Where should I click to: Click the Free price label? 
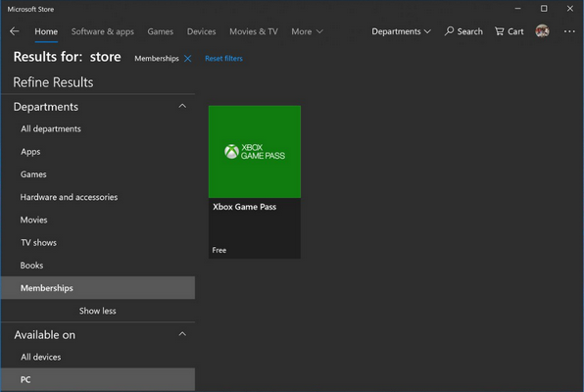[219, 251]
